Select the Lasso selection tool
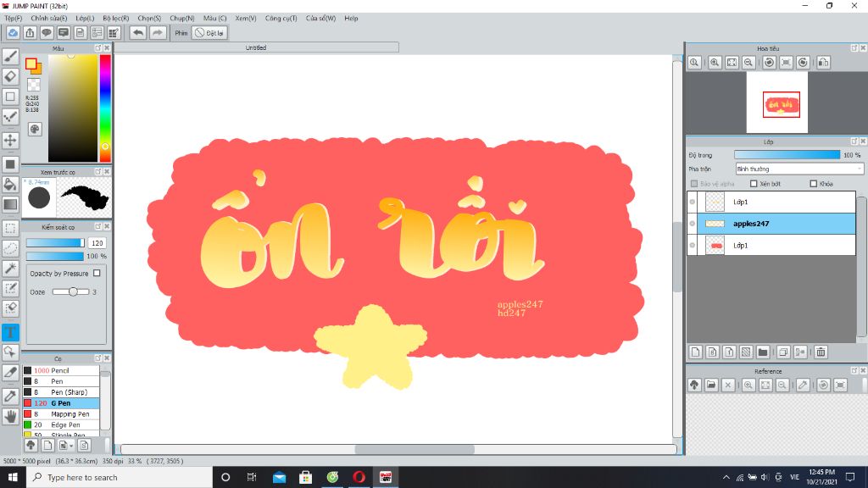The width and height of the screenshot is (868, 488). coord(10,248)
